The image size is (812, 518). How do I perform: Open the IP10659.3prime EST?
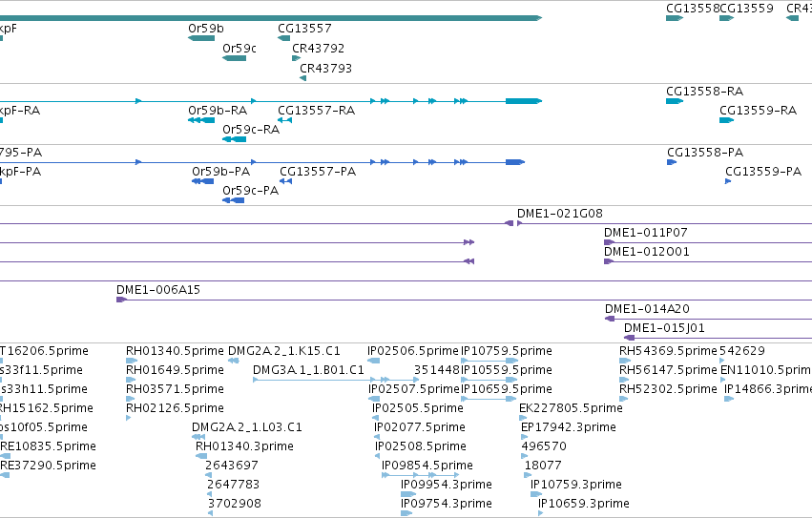click(x=541, y=513)
